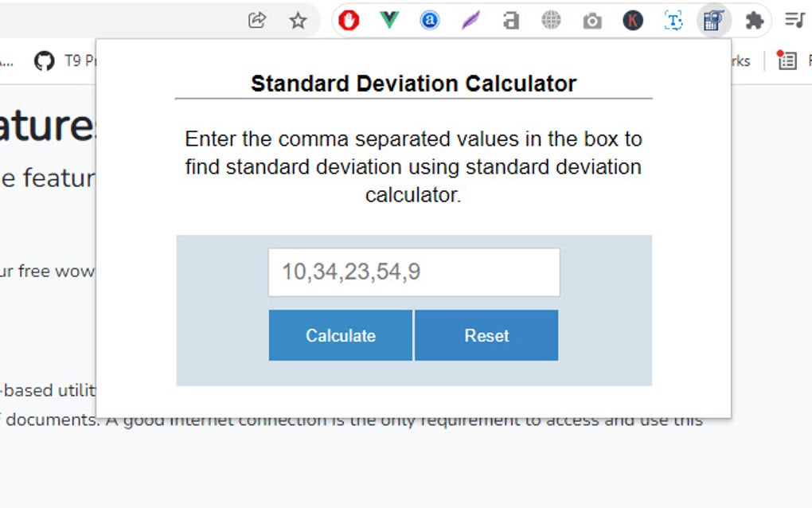Click the text capture extension icon
The image size is (812, 508).
tap(673, 21)
